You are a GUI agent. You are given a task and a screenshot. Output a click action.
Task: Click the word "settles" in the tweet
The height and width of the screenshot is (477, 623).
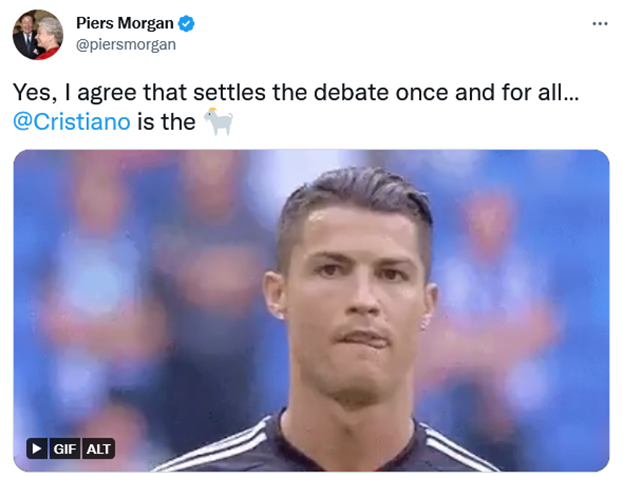230,92
